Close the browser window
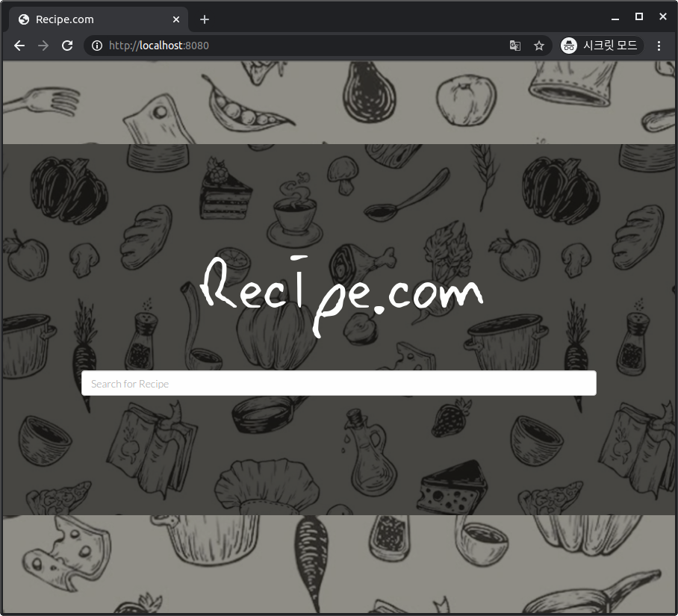The width and height of the screenshot is (678, 616). click(663, 16)
